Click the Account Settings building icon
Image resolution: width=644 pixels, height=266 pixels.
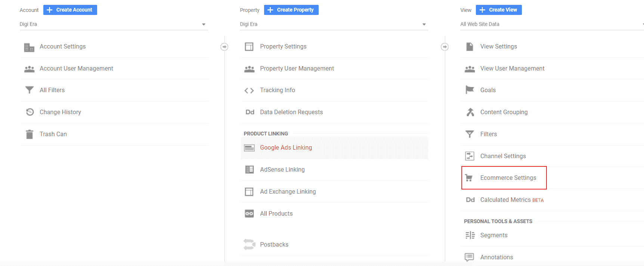click(29, 47)
